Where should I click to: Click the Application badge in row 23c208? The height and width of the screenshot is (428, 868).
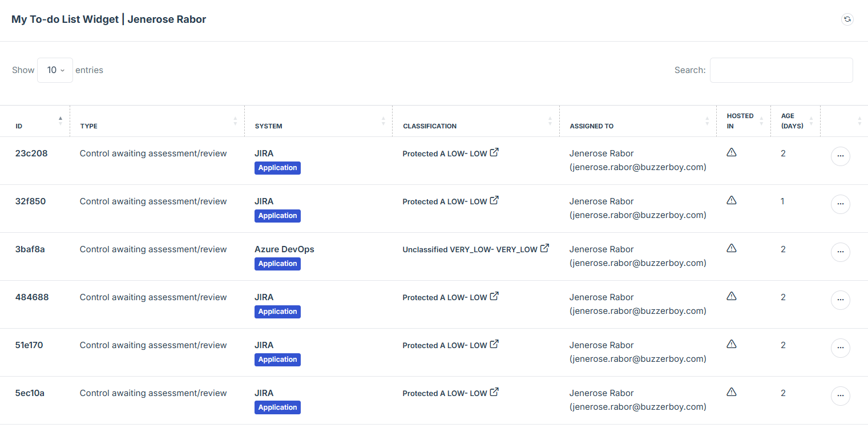(x=277, y=168)
